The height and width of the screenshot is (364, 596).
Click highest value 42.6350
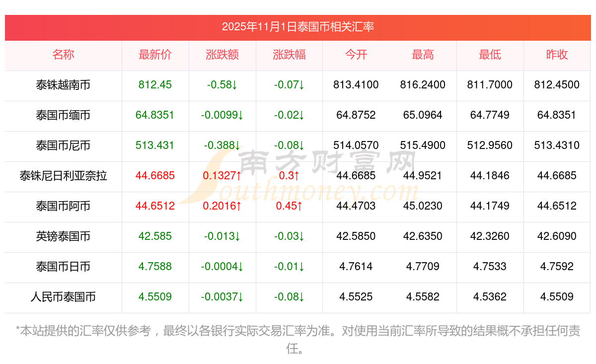click(x=423, y=236)
